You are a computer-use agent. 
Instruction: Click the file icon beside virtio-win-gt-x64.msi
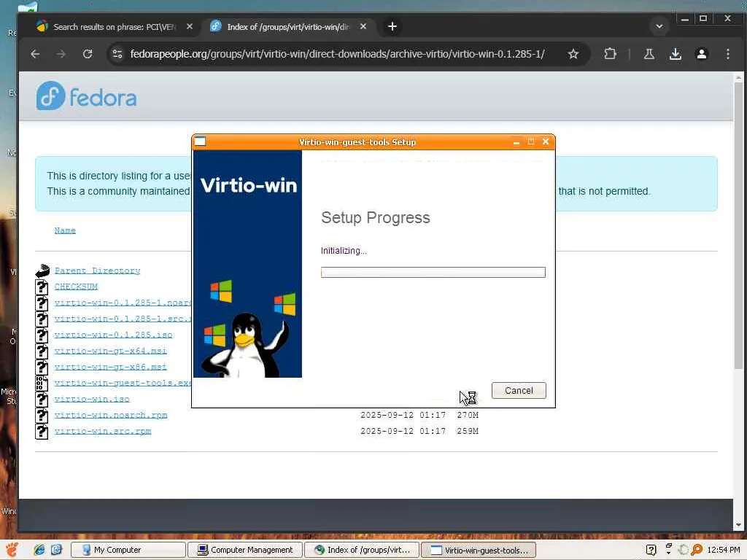click(42, 351)
